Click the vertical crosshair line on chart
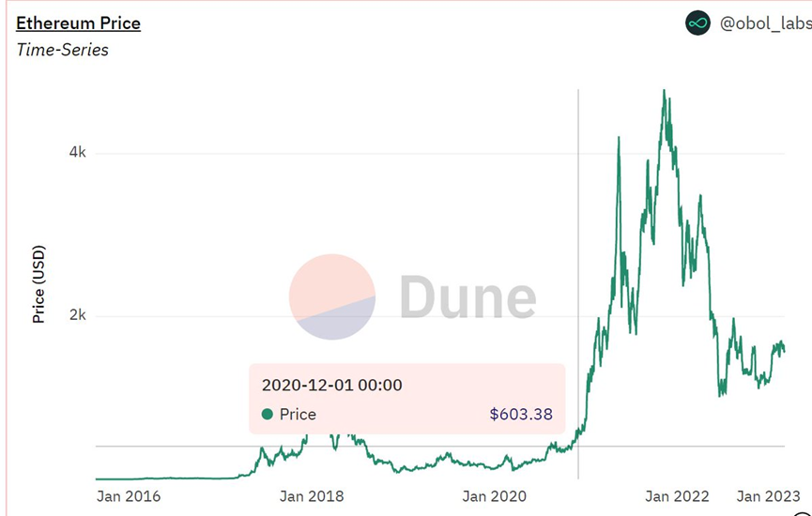 click(x=577, y=235)
